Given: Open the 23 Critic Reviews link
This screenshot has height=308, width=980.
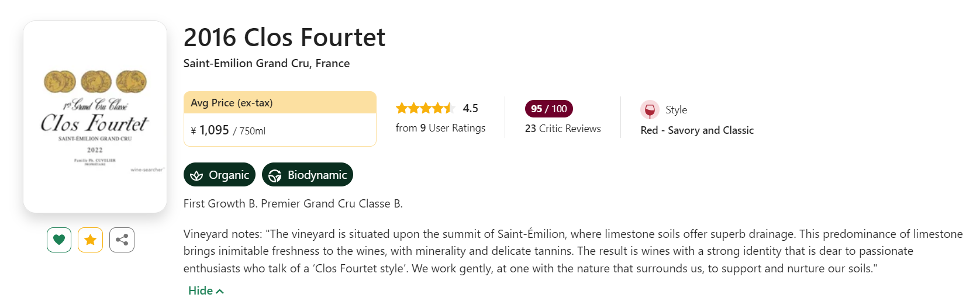Looking at the screenshot, I should pyautogui.click(x=563, y=129).
